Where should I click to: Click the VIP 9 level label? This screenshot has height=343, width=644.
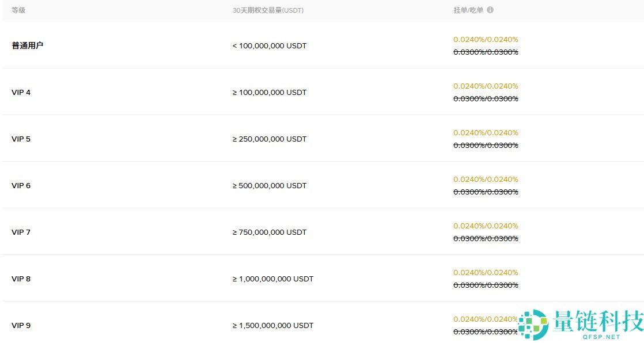(21, 325)
